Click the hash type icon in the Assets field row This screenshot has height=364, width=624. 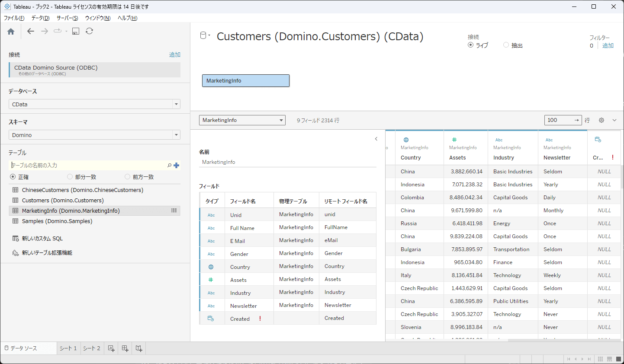211,280
